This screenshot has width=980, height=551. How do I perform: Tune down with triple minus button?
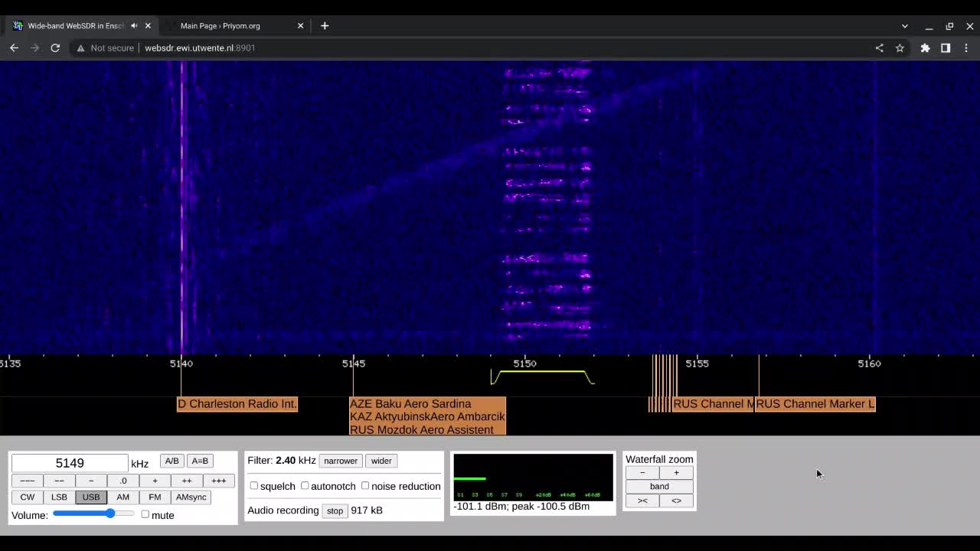tap(27, 481)
